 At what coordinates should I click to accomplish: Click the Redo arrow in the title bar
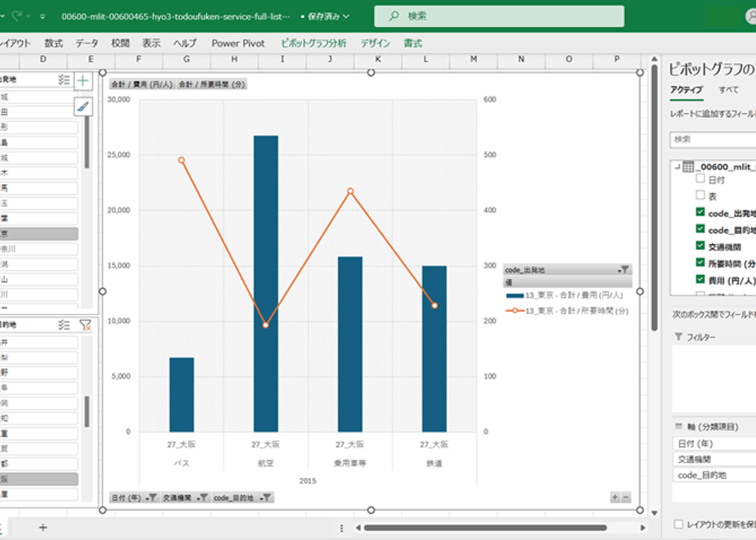[17, 16]
